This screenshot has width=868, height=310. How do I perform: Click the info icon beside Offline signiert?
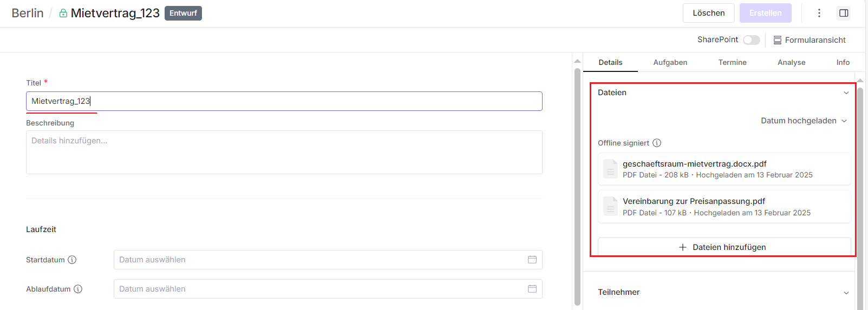[x=657, y=143]
